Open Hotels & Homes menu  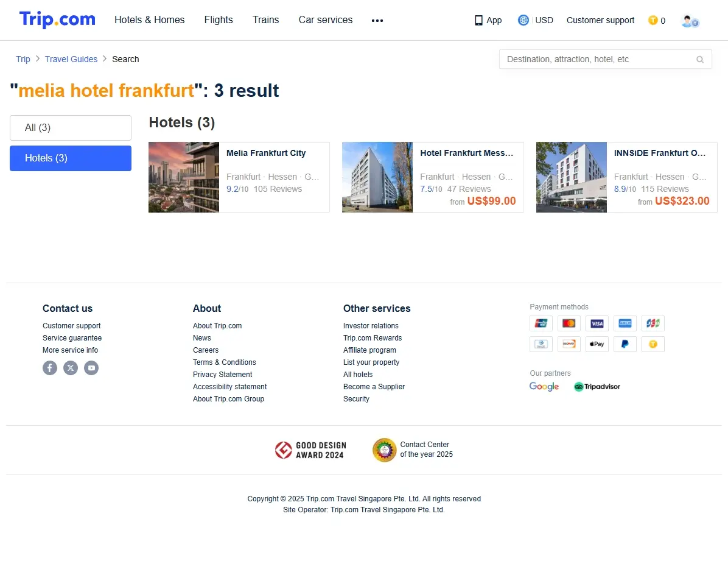pos(150,20)
